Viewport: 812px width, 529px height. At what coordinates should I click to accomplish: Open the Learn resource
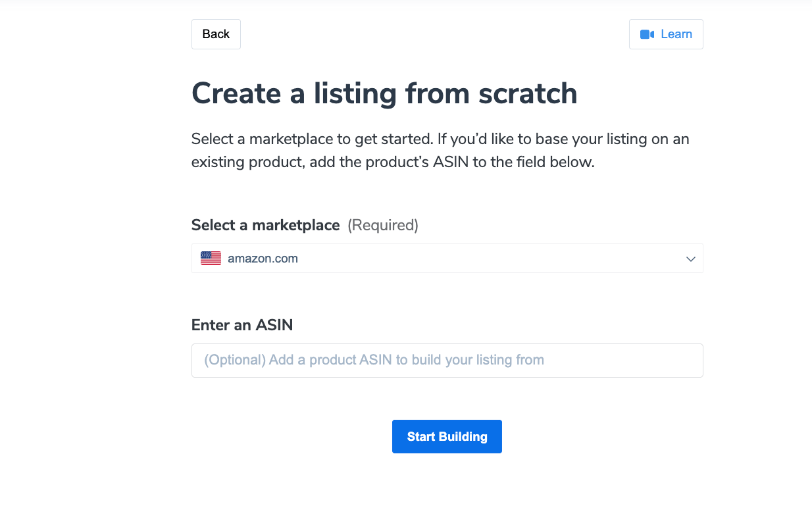click(666, 34)
